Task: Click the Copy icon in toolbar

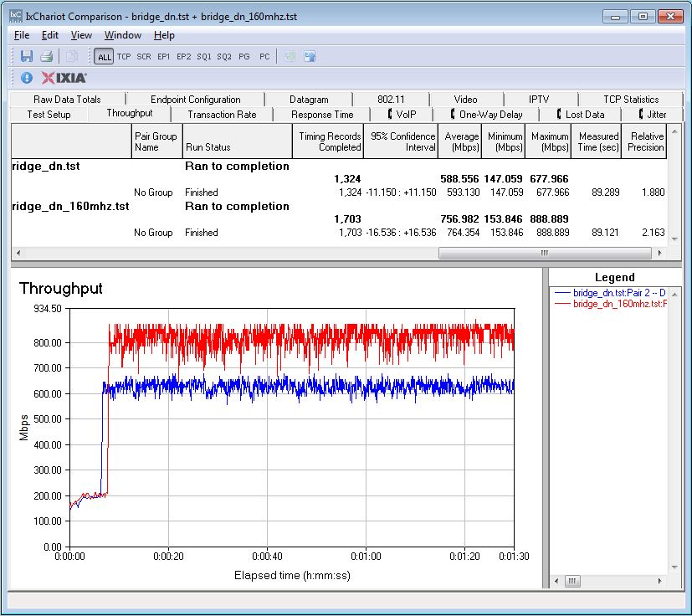Action: click(x=71, y=57)
